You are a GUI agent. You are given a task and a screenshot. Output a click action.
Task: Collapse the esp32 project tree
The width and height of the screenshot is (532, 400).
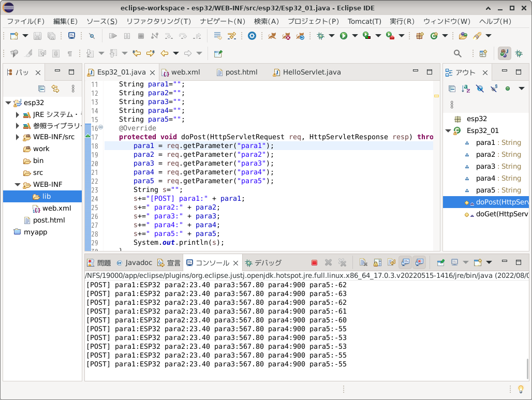coord(8,102)
